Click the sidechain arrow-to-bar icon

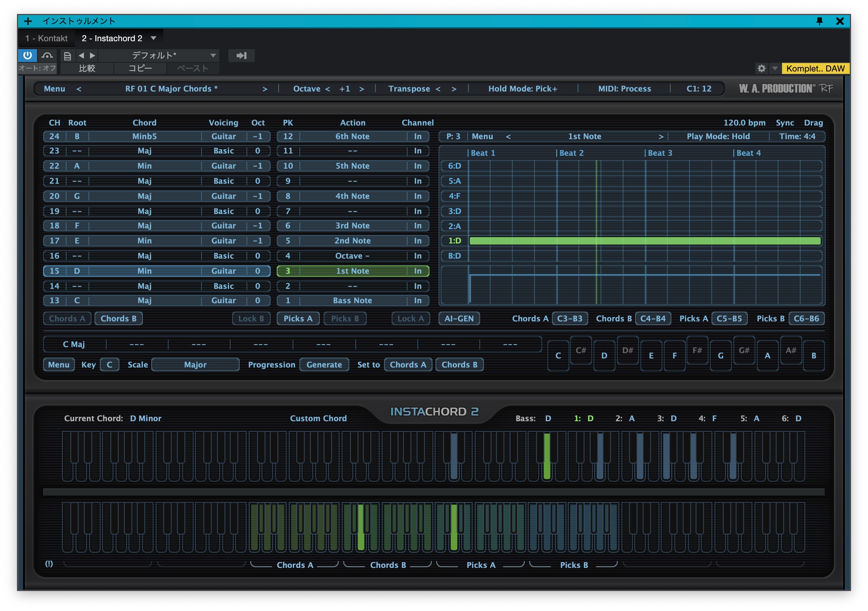pos(241,56)
